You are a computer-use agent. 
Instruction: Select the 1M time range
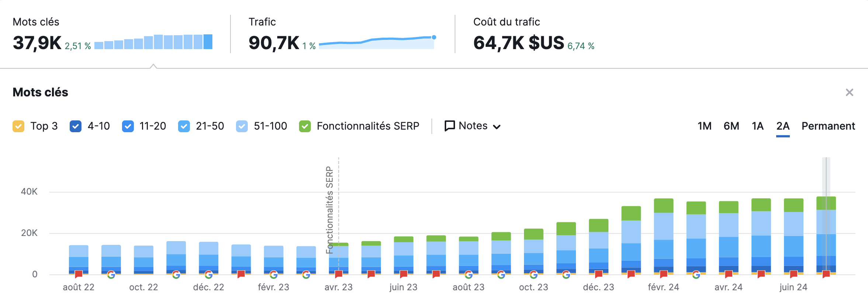tap(704, 126)
